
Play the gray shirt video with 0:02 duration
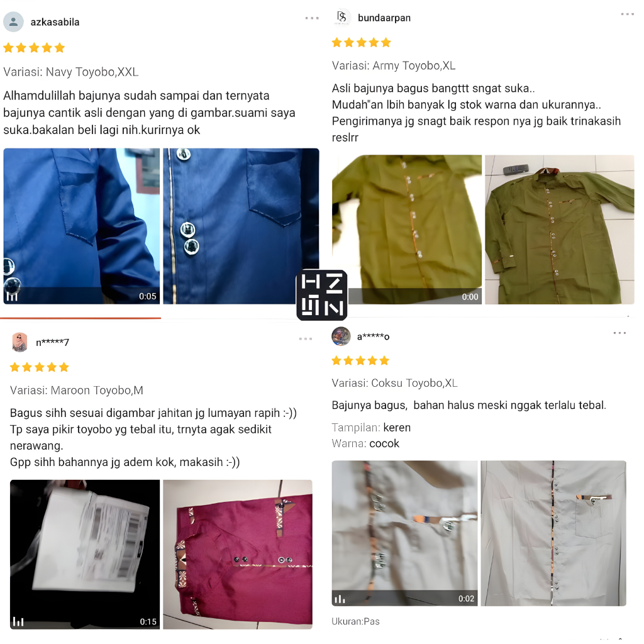[x=404, y=533]
